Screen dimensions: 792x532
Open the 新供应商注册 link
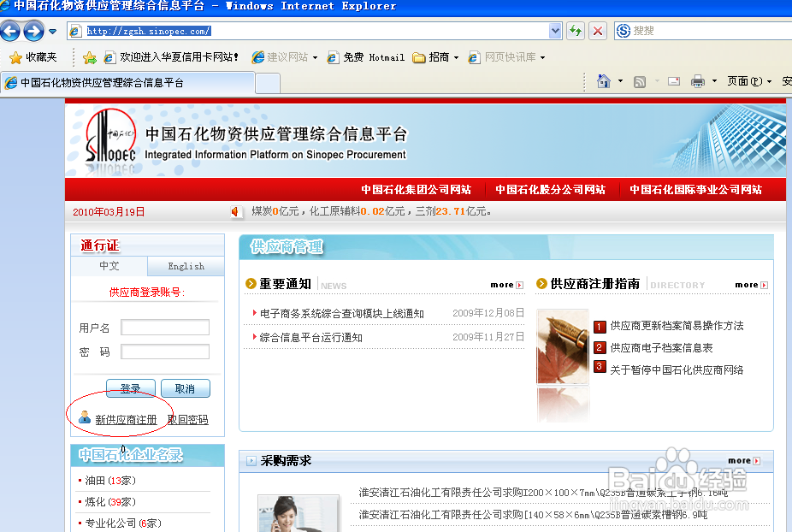pyautogui.click(x=126, y=420)
